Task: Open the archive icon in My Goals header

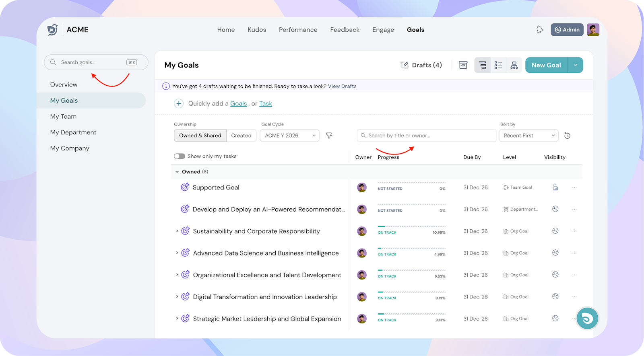Action: pyautogui.click(x=463, y=65)
